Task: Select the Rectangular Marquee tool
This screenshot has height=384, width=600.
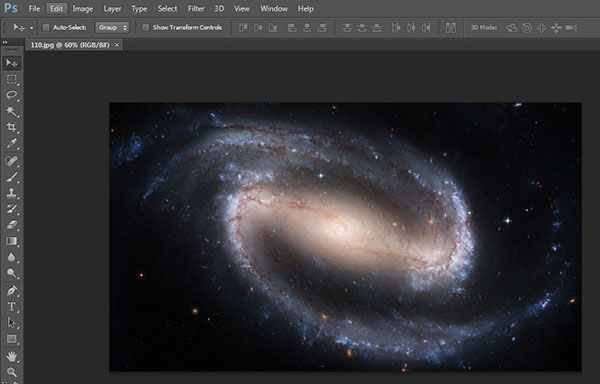Action: pyautogui.click(x=11, y=79)
